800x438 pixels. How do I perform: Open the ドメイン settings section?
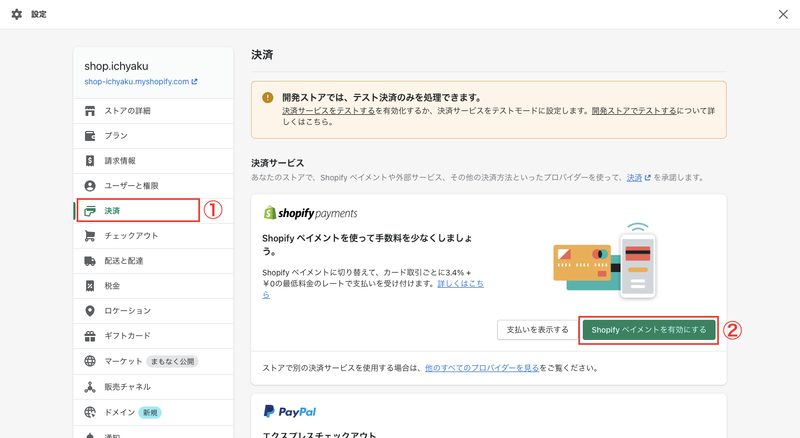click(x=153, y=412)
